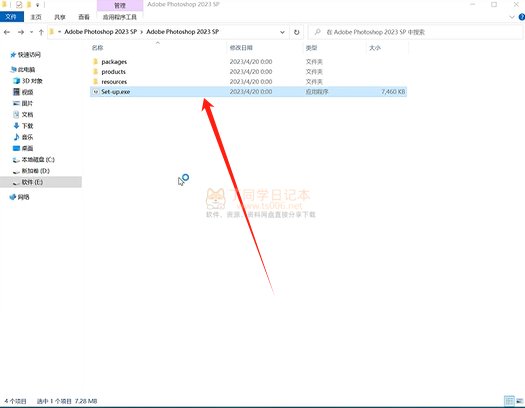Click the desktop icon in sidebar
This screenshot has width=525, height=408.
tap(16, 148)
